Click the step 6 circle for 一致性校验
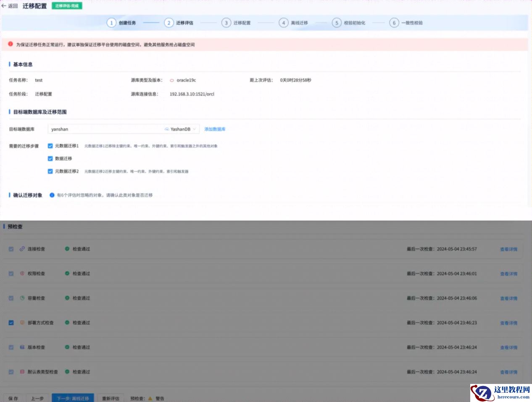532x402 pixels. coord(394,23)
